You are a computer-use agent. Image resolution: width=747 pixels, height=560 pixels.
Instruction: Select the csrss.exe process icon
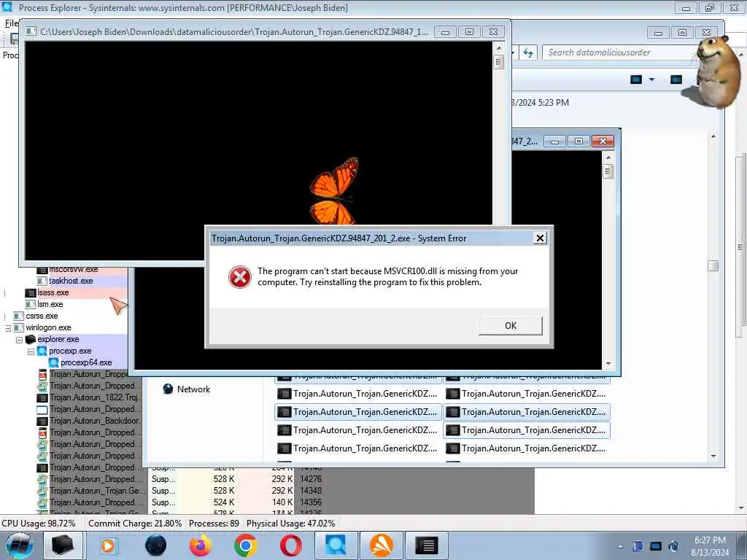pos(19,316)
